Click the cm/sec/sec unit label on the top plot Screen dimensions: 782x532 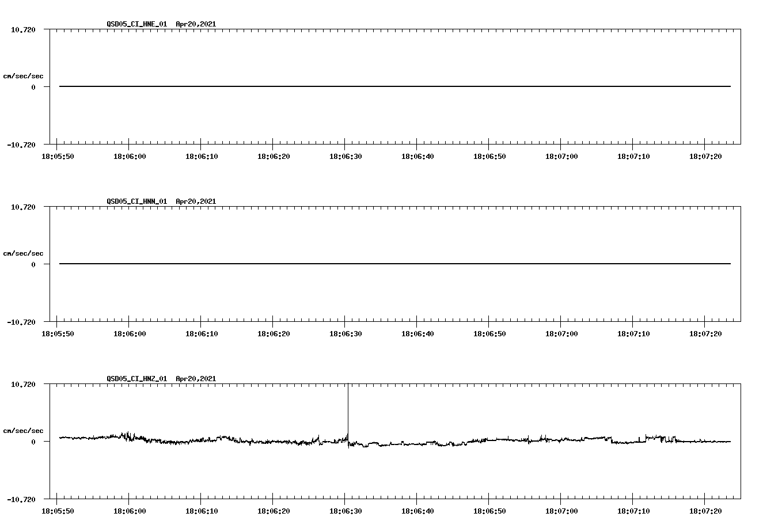click(24, 75)
